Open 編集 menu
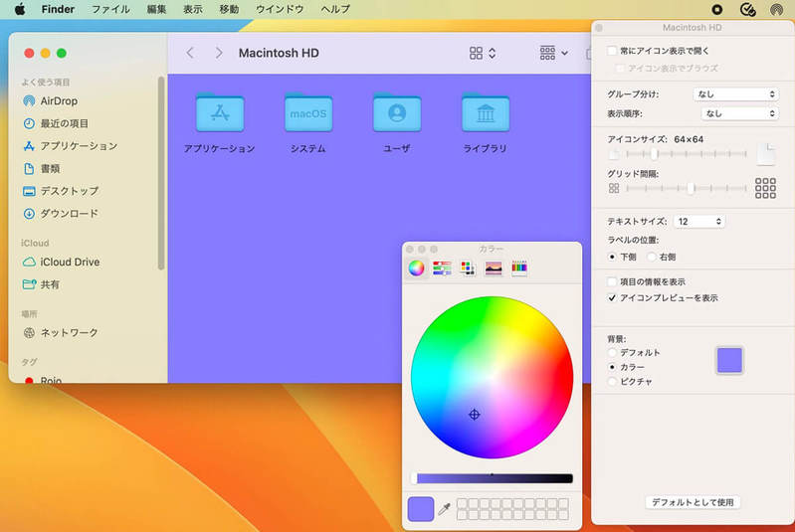The height and width of the screenshot is (532, 795). click(156, 9)
